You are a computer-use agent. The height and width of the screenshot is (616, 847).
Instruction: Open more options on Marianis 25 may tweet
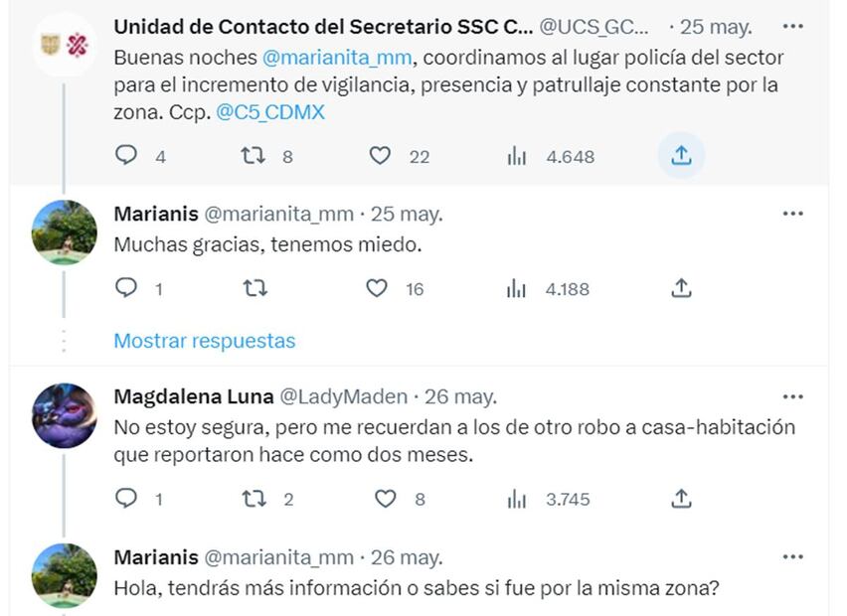792,214
